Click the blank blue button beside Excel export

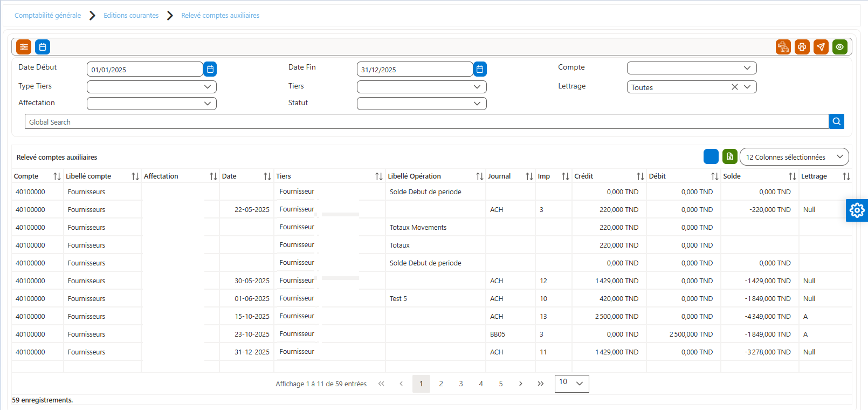(711, 156)
